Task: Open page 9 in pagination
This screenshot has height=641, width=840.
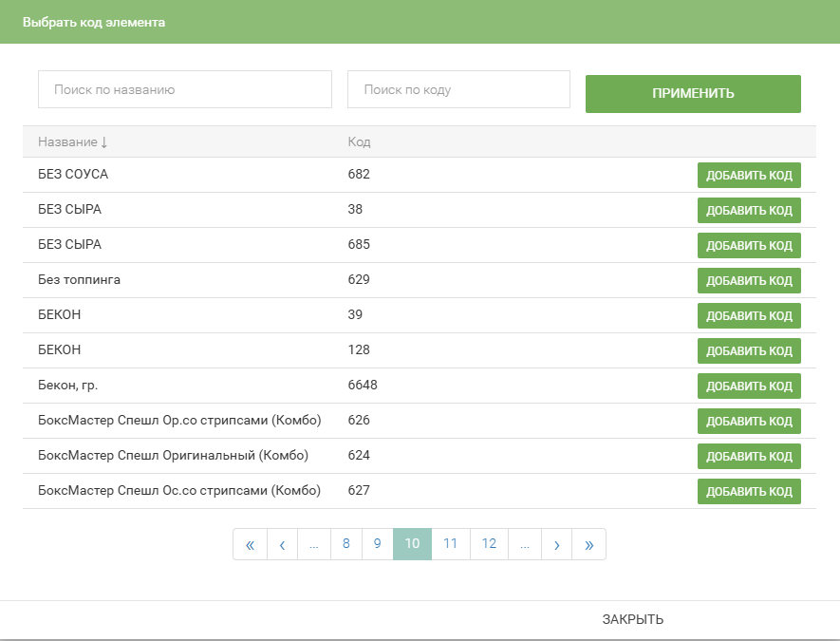Action: [377, 544]
